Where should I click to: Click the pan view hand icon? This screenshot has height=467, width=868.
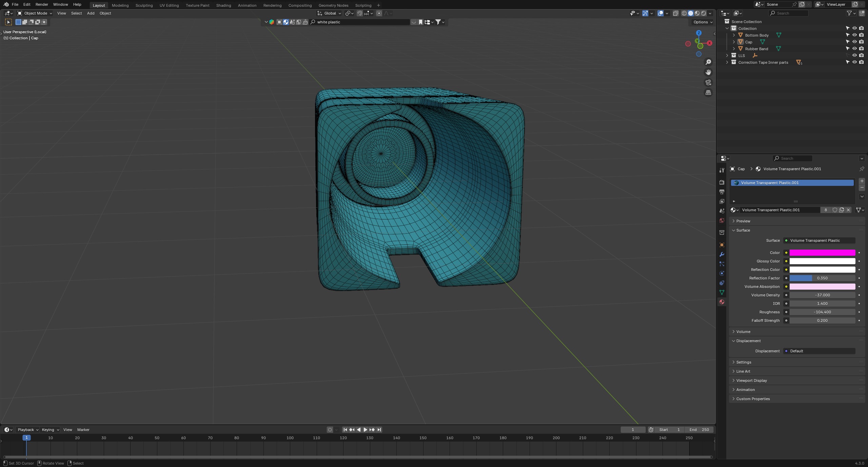708,72
